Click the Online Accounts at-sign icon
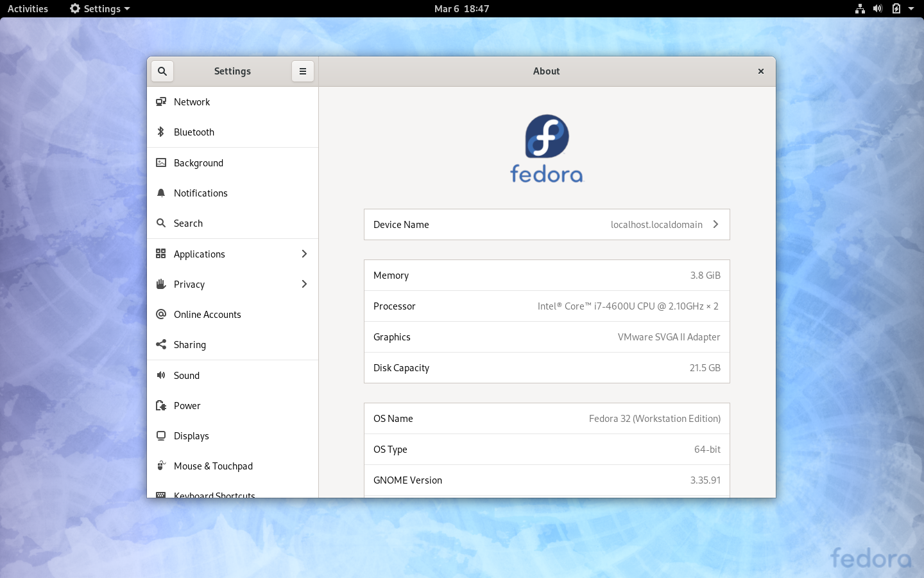924x578 pixels. (x=161, y=314)
